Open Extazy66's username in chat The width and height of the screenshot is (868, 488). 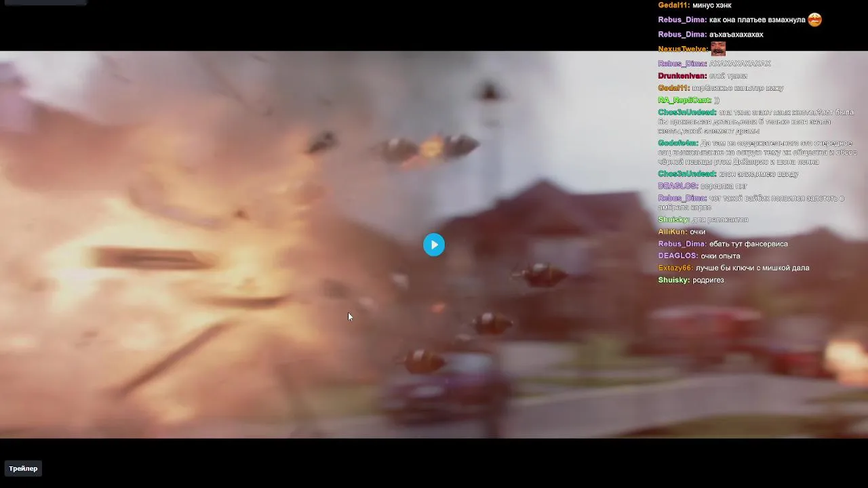coord(675,268)
